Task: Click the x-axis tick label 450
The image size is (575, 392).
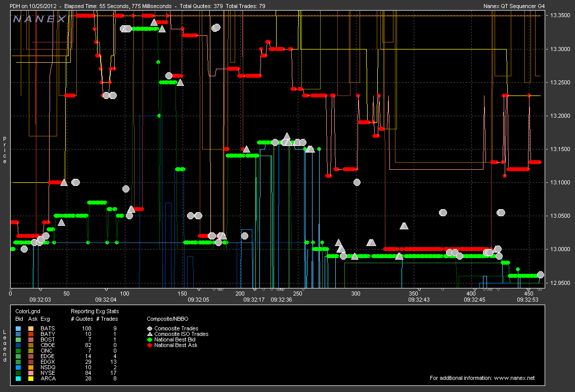Action: pyautogui.click(x=528, y=293)
